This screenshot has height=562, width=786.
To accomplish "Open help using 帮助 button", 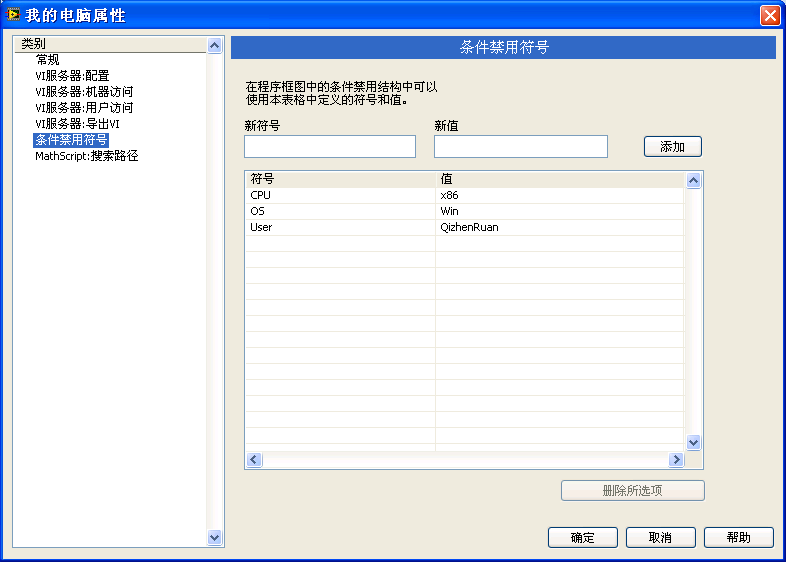I will [x=738, y=538].
